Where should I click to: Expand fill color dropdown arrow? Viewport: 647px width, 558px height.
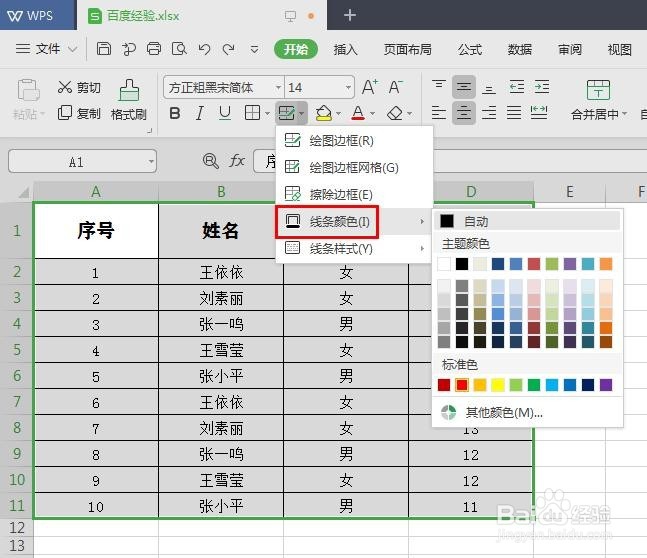tap(338, 113)
